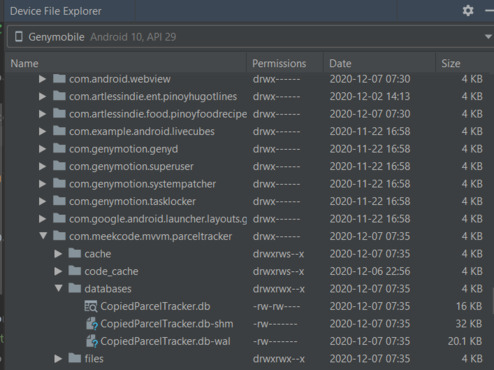Click the com.genymotion.superuser folder icon
This screenshot has width=494, height=370.
tap(59, 166)
